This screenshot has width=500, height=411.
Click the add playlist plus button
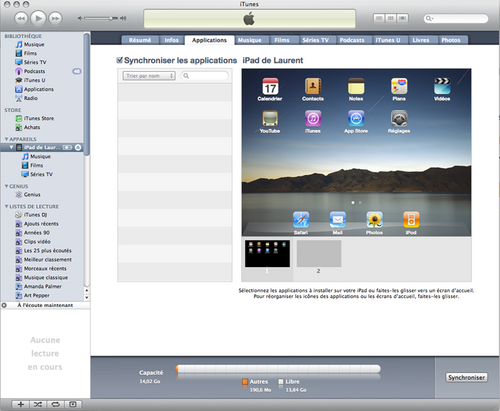(20, 404)
